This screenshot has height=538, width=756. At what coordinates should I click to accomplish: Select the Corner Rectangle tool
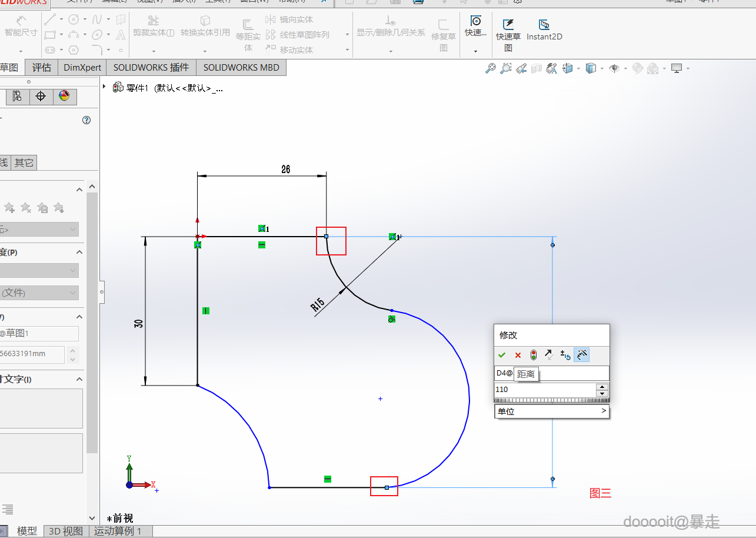(50, 35)
